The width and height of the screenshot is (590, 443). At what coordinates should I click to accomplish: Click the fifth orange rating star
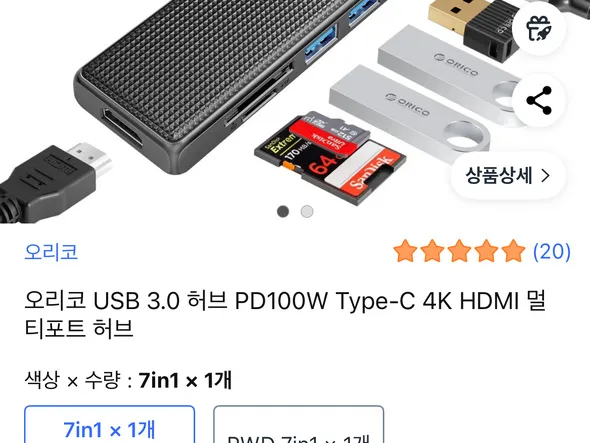point(513,251)
